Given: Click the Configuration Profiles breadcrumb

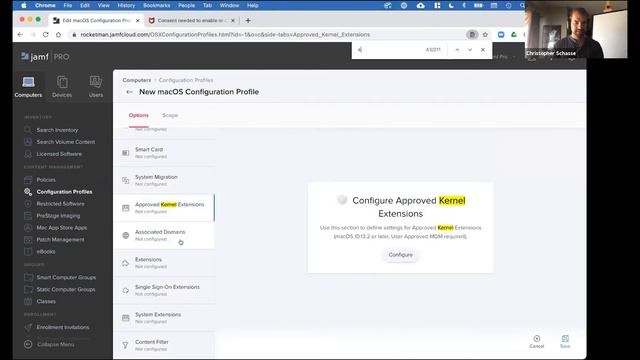Looking at the screenshot, I should click(x=186, y=80).
